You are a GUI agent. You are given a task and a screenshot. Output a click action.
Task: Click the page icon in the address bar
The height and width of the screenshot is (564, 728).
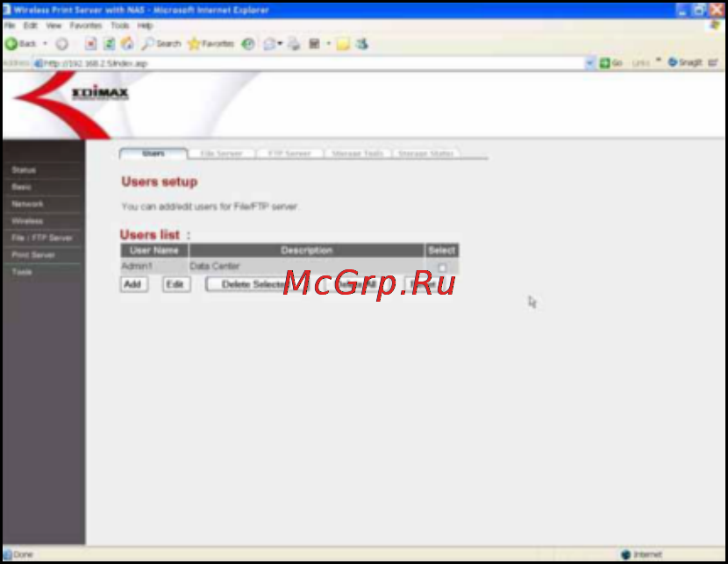38,63
